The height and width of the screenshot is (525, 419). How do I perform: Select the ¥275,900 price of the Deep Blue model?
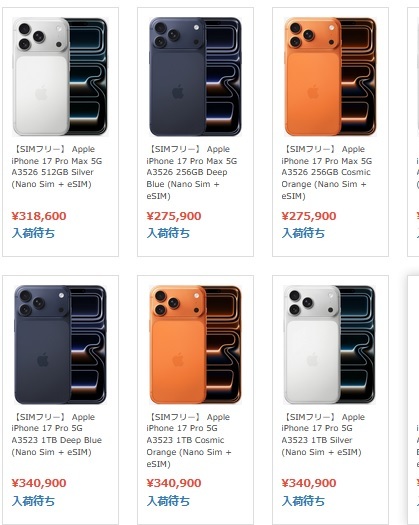174,216
